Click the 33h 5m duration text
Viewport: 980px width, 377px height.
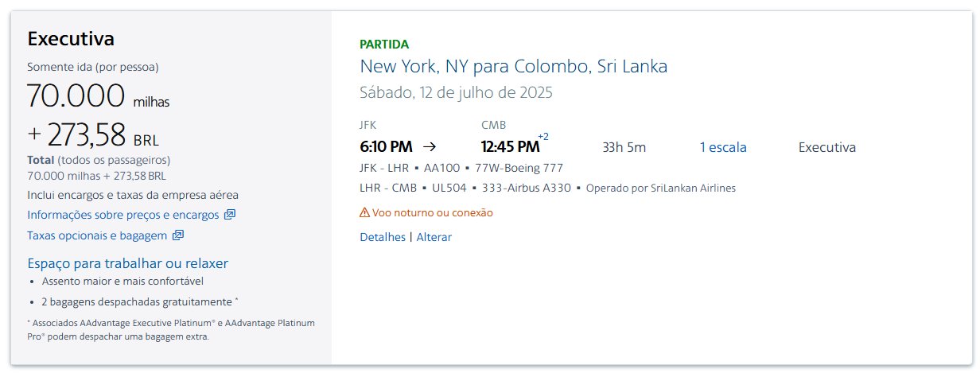624,147
